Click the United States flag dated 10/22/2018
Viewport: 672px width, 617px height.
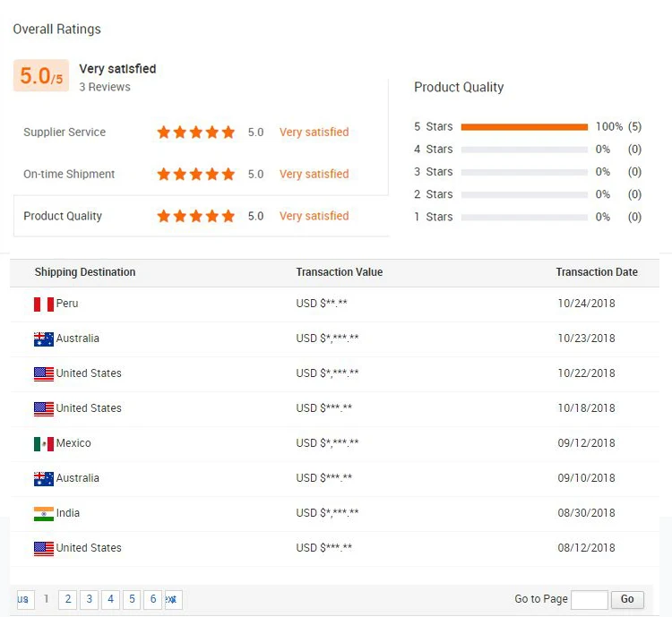[44, 374]
